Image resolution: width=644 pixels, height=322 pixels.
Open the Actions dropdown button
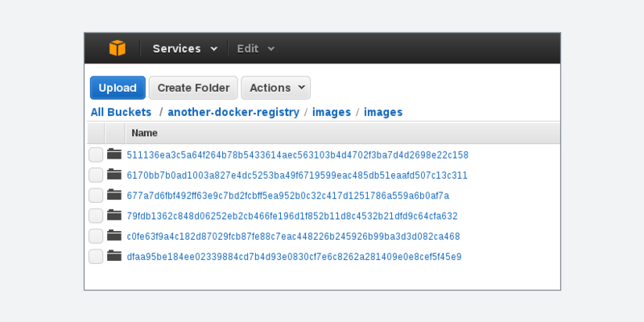point(275,88)
